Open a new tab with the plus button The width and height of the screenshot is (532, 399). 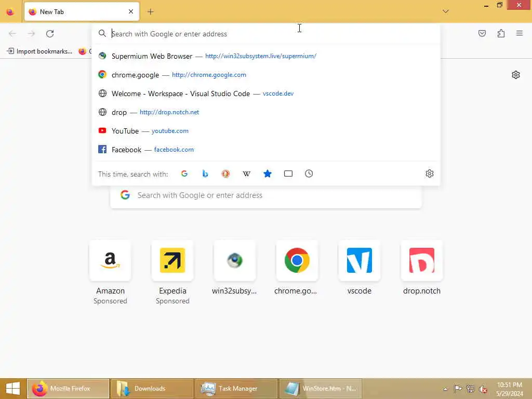[150, 12]
